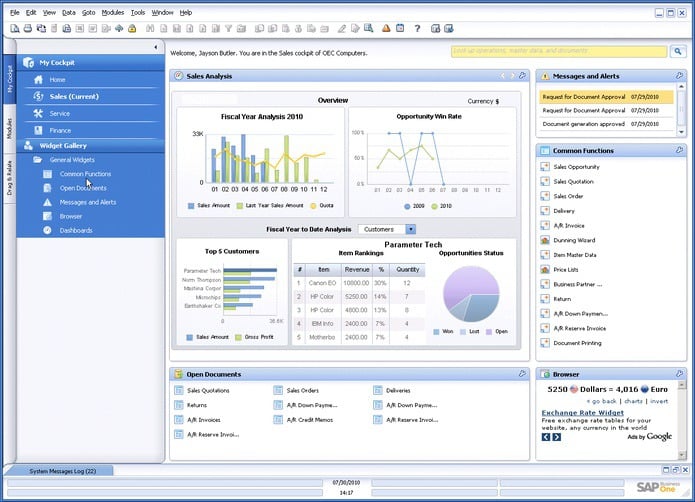Select the 'Document generation approved' message

click(607, 124)
